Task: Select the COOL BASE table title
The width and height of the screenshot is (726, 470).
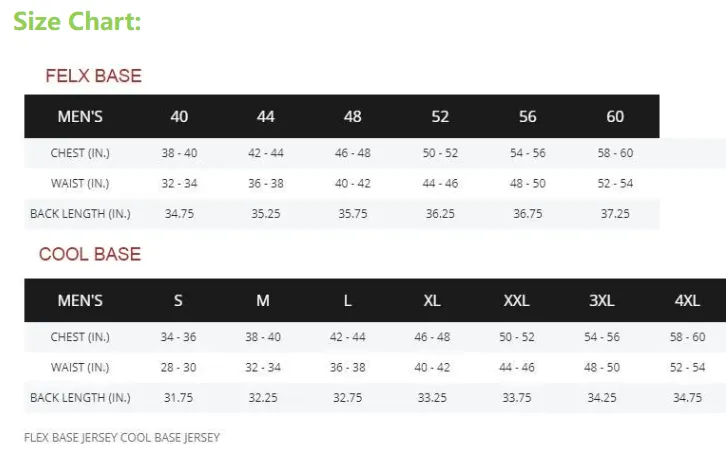Action: click(90, 254)
